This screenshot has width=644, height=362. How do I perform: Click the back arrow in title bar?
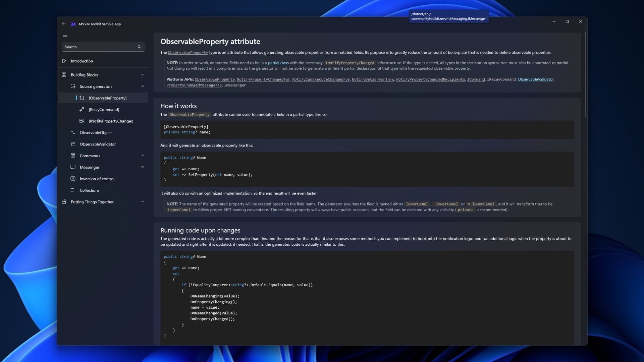coord(64,24)
